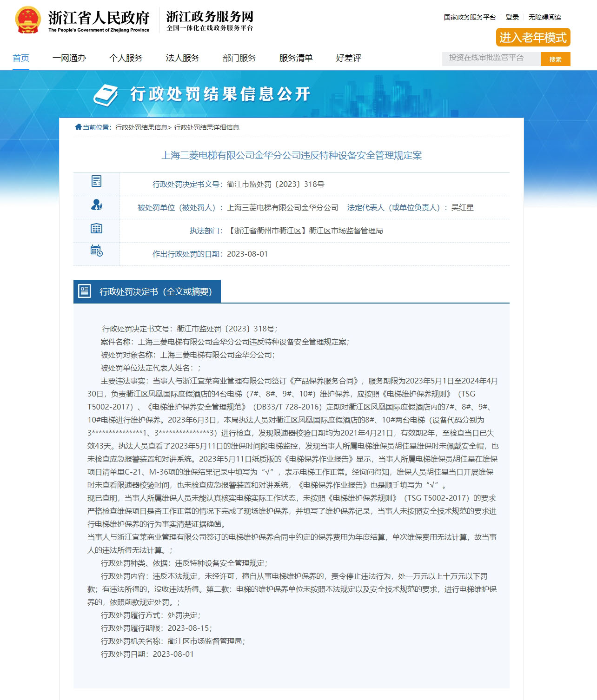Click legal representative name 吴红星

point(463,207)
